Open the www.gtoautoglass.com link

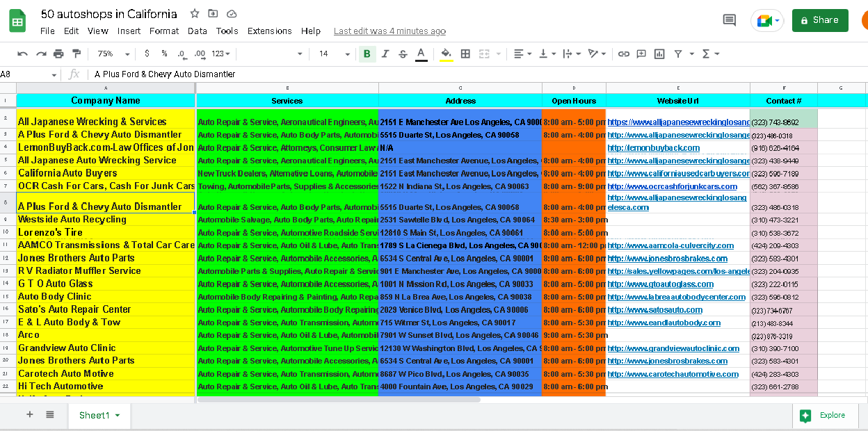click(660, 284)
